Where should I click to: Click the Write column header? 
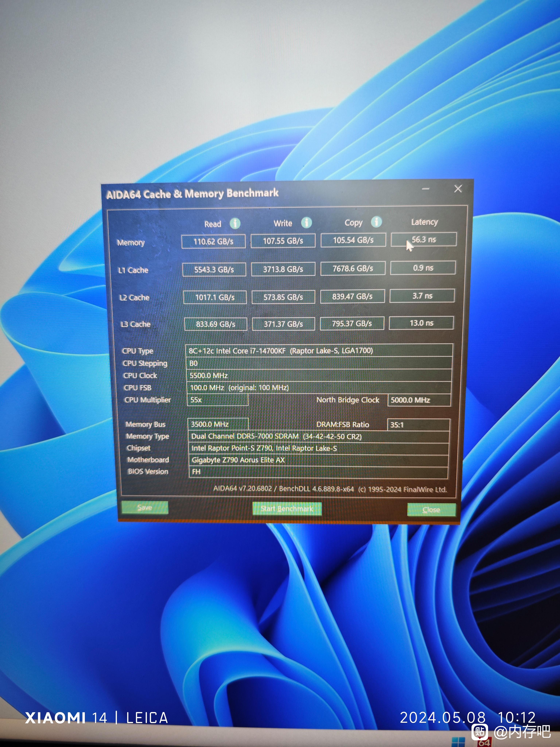tap(283, 223)
